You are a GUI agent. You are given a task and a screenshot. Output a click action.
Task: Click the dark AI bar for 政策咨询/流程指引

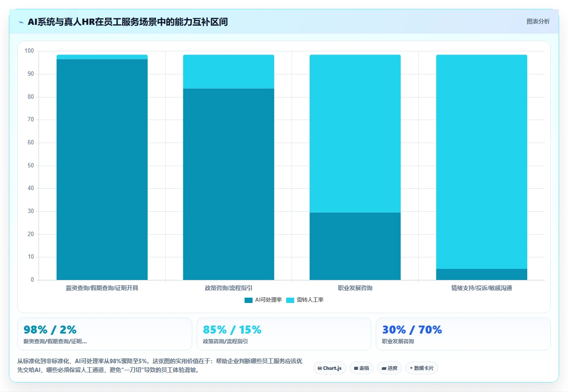click(x=229, y=184)
